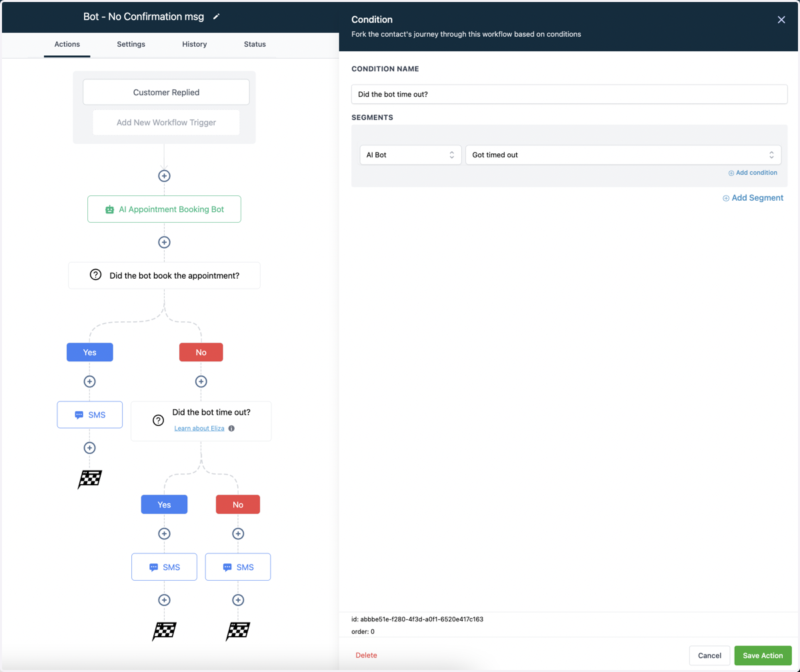Open the AI Bot segment dropdown
This screenshot has height=672, width=800.
pos(411,155)
